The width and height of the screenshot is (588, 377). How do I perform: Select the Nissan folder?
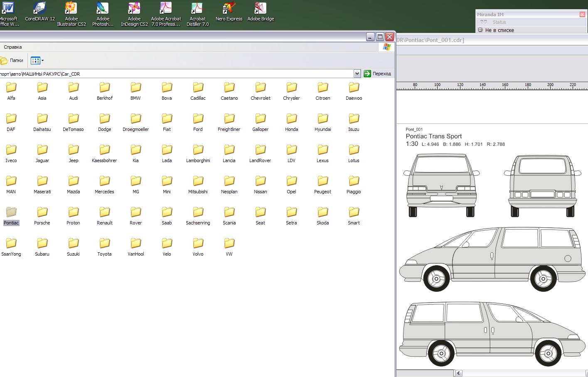(x=261, y=185)
